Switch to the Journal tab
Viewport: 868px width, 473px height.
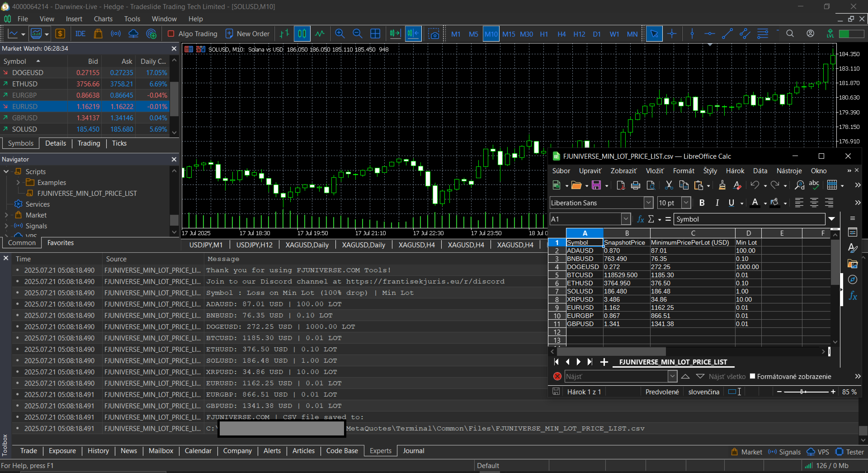click(413, 451)
